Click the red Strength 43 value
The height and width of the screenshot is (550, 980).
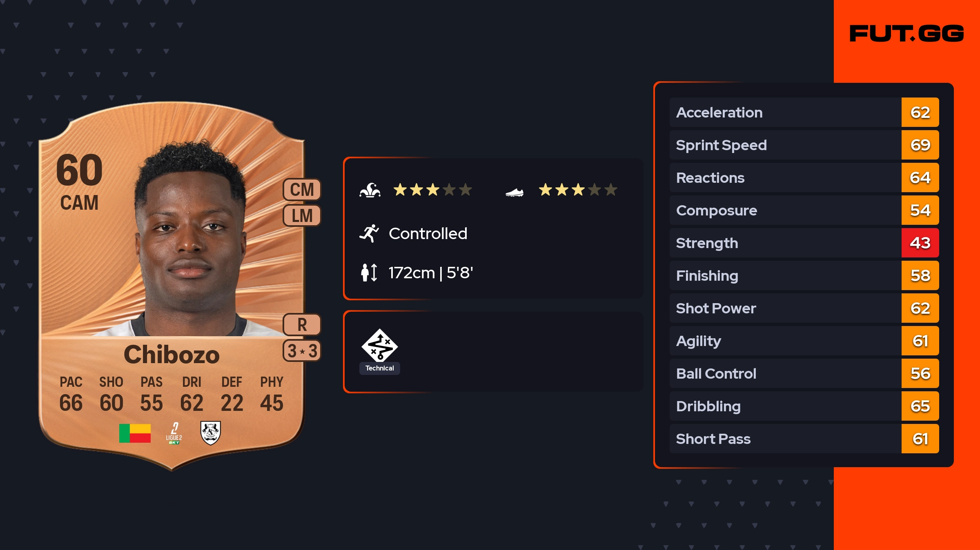(x=920, y=243)
